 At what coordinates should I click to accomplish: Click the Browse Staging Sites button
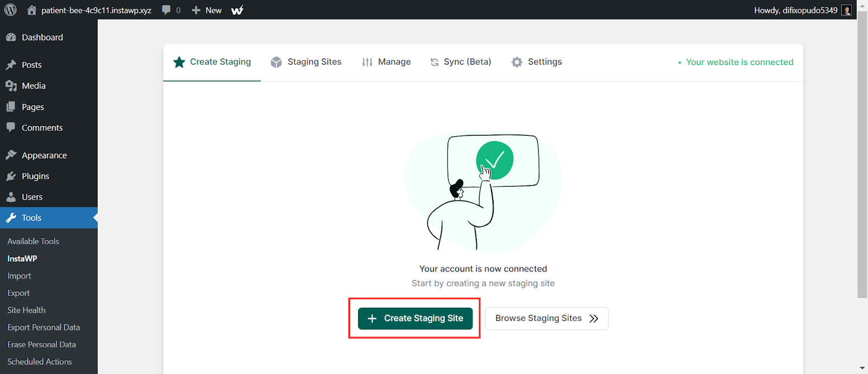click(x=546, y=319)
